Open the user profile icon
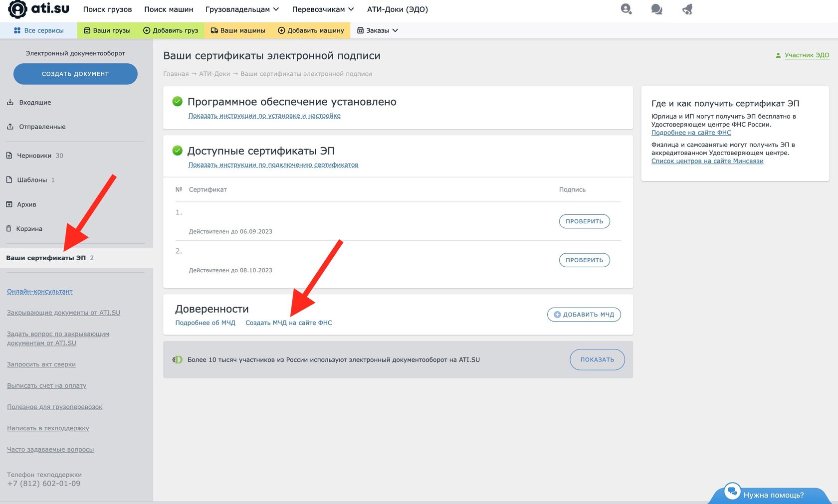 (x=626, y=9)
